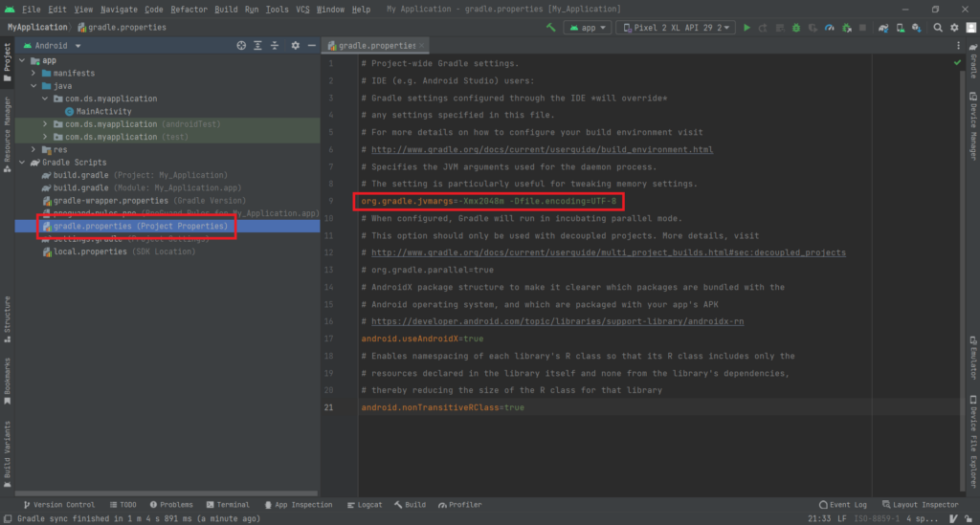Open Project panel options gear
The width and height of the screenshot is (980, 525).
(x=295, y=46)
